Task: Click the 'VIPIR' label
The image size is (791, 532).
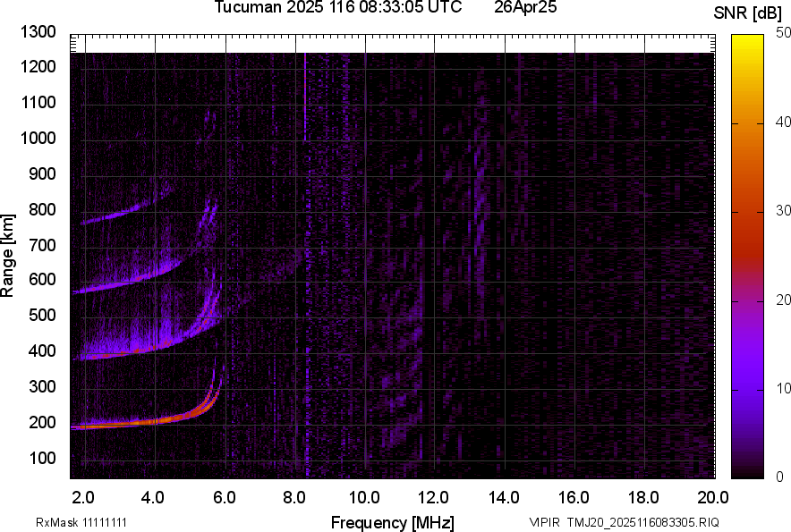Action: coord(544,522)
